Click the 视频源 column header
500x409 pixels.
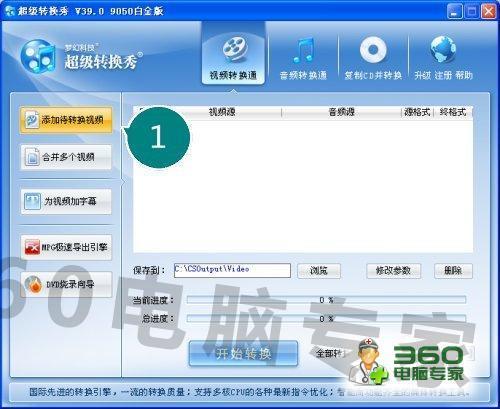coord(222,112)
